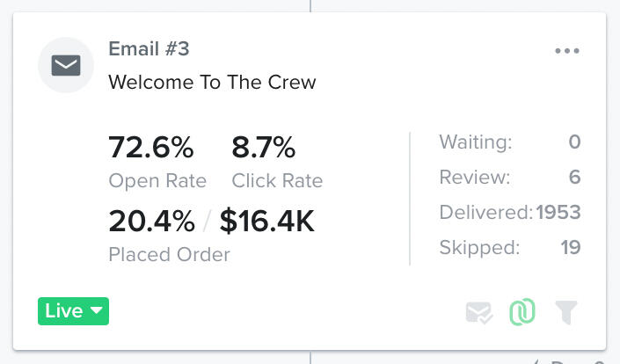Open the Review count of 6
620x364 pixels.
pyautogui.click(x=574, y=178)
